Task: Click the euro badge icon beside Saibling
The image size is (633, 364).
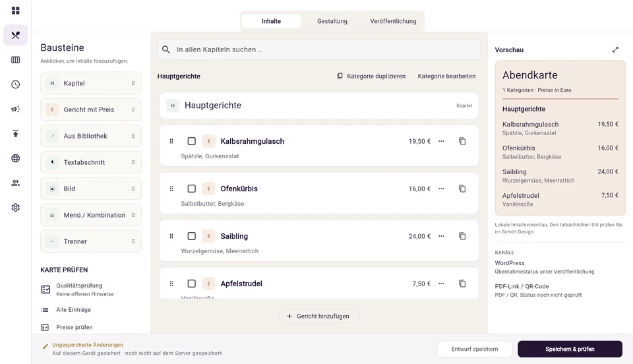Action: tap(209, 236)
